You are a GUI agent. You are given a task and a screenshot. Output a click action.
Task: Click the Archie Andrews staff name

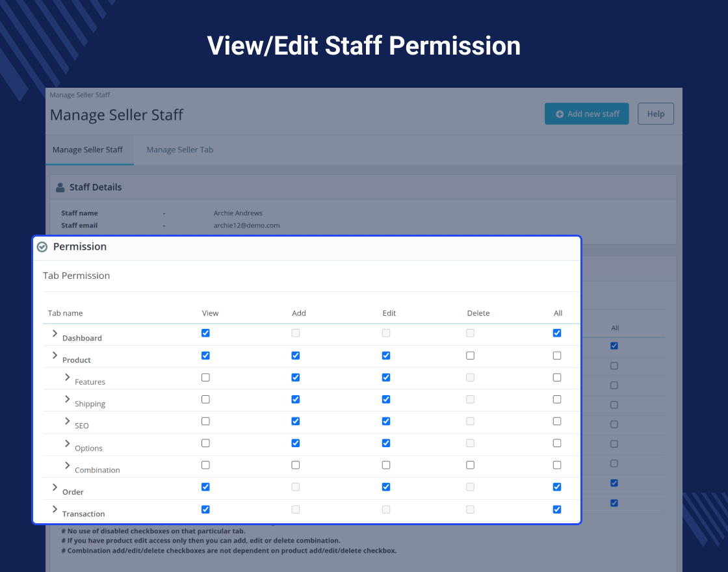(x=238, y=213)
